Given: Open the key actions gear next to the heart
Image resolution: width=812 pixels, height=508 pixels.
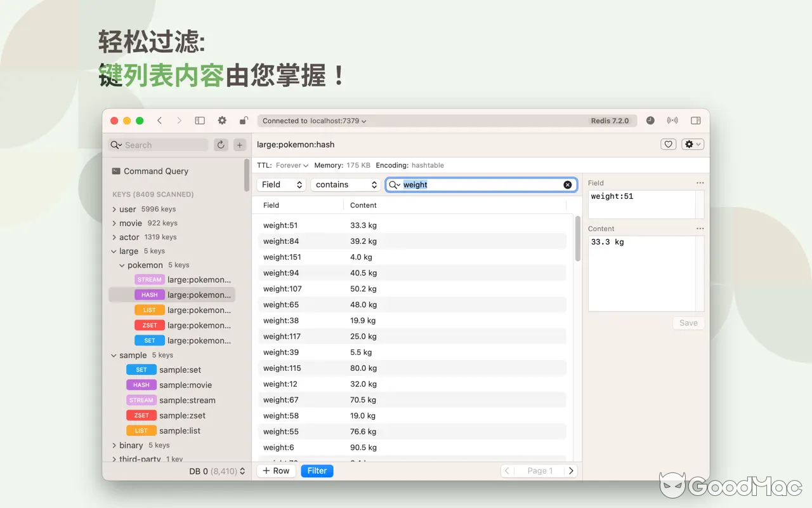Looking at the screenshot, I should coord(692,144).
